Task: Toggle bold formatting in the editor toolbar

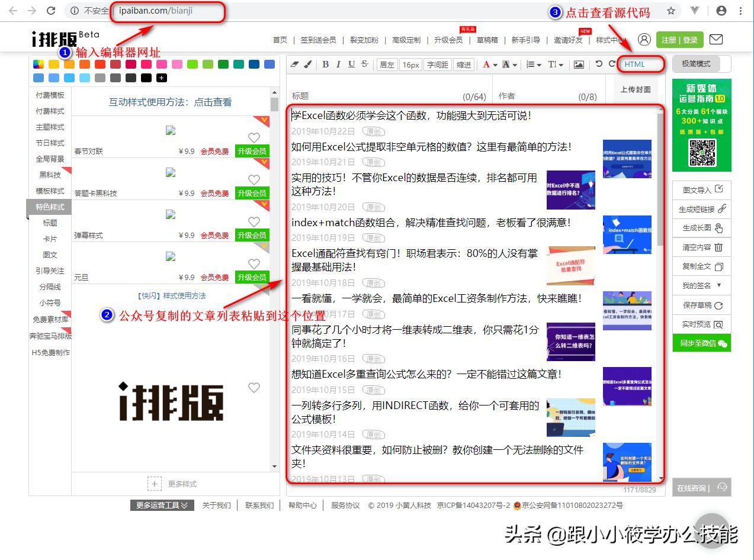Action: tap(325, 64)
